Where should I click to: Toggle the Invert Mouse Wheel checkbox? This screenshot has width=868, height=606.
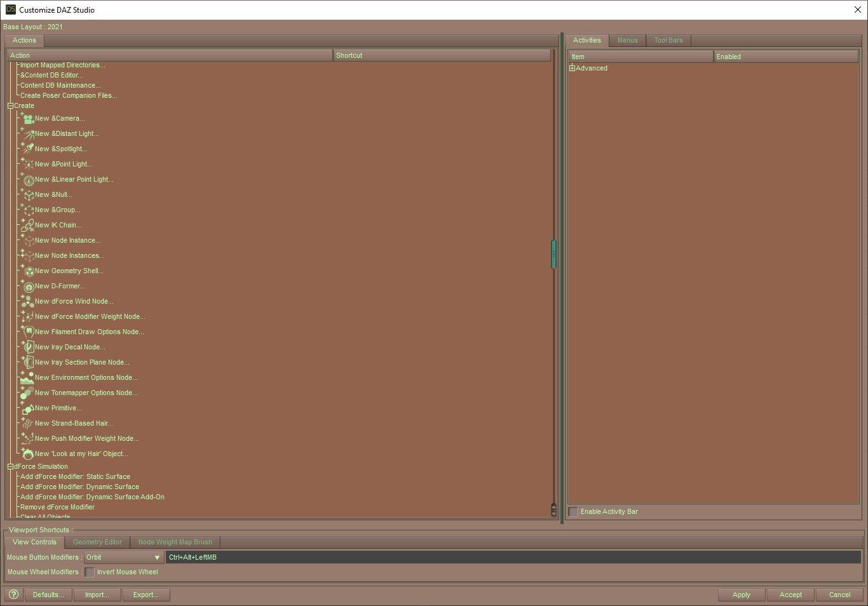pyautogui.click(x=90, y=572)
